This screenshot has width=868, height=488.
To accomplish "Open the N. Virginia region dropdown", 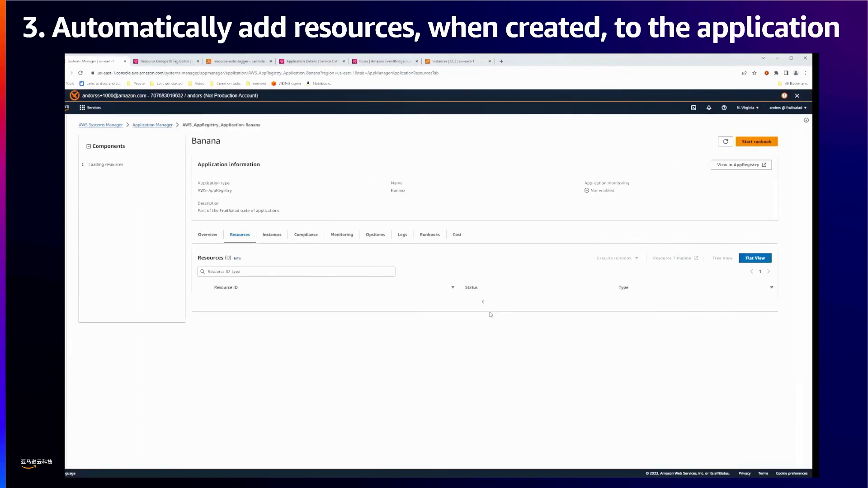I will [x=748, y=108].
